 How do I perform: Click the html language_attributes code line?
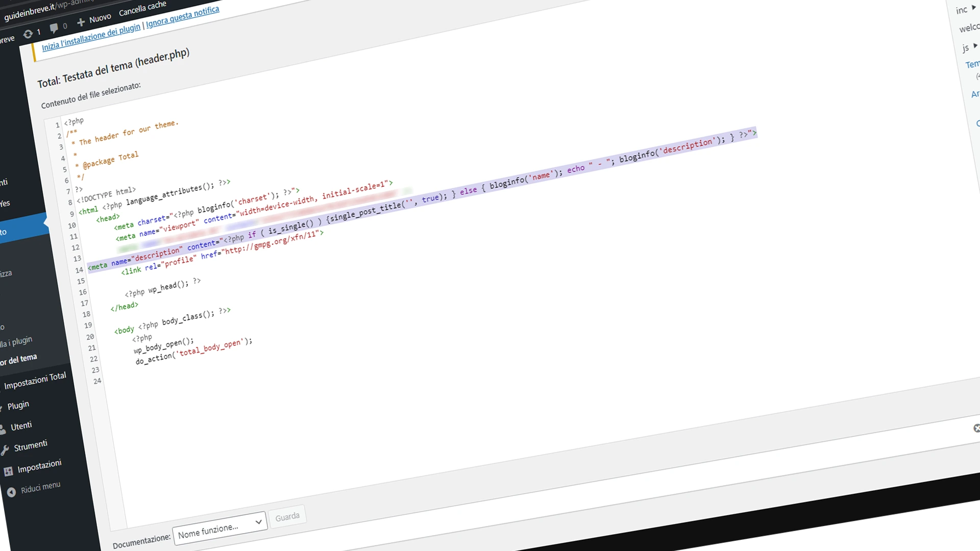tap(154, 198)
